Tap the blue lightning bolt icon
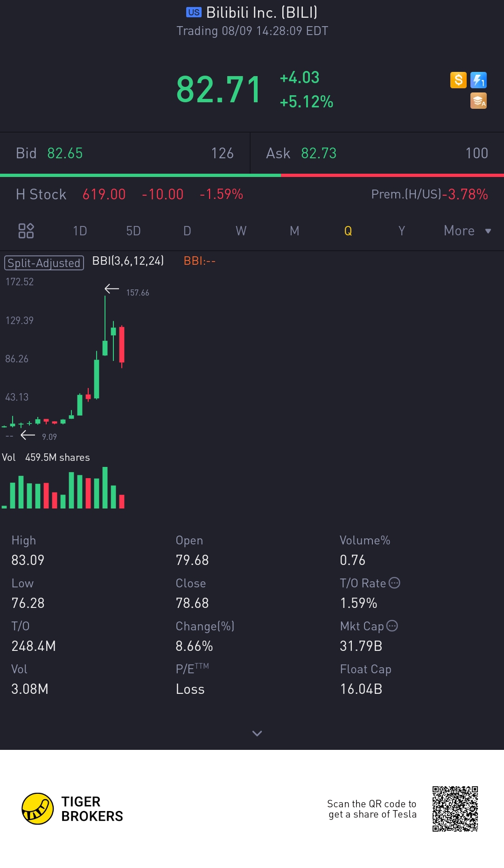Image resolution: width=504 pixels, height=868 pixels. [478, 80]
